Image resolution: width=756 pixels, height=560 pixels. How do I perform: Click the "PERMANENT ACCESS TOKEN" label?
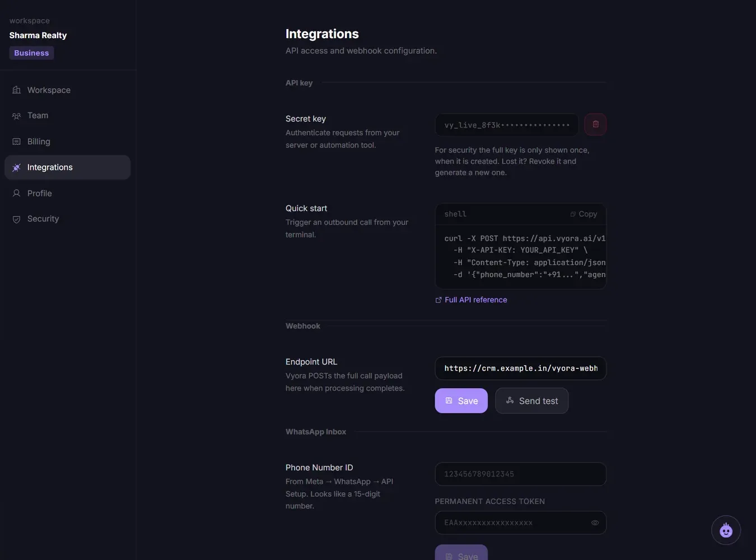coord(489,501)
